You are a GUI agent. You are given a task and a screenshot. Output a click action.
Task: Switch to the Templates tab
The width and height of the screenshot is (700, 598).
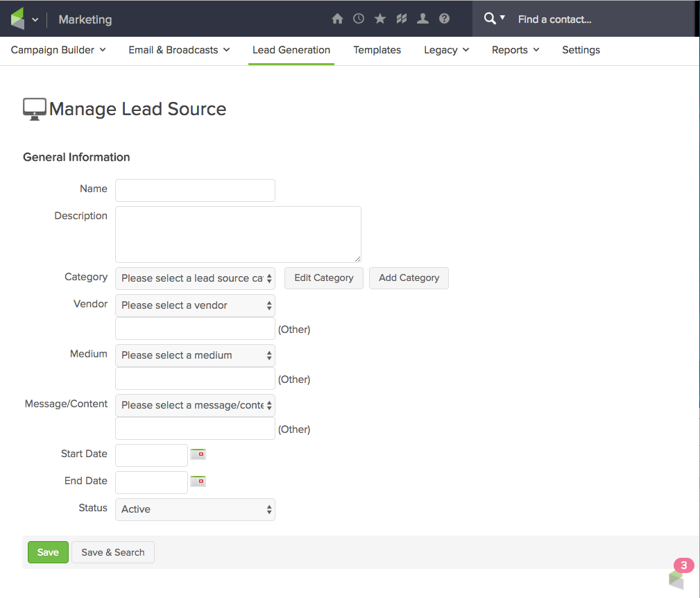point(377,50)
